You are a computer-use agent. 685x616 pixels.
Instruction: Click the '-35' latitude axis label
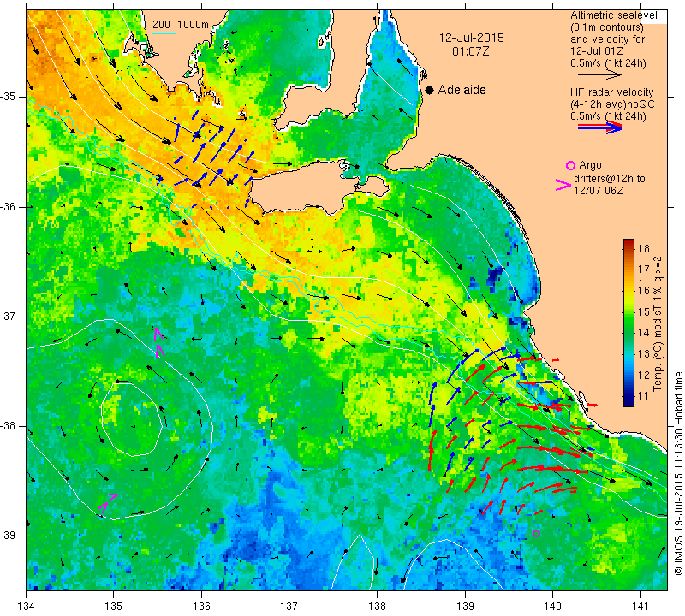coord(8,96)
